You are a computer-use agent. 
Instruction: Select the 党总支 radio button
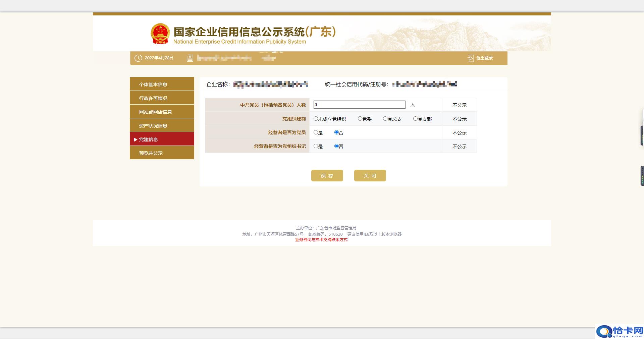coord(384,119)
